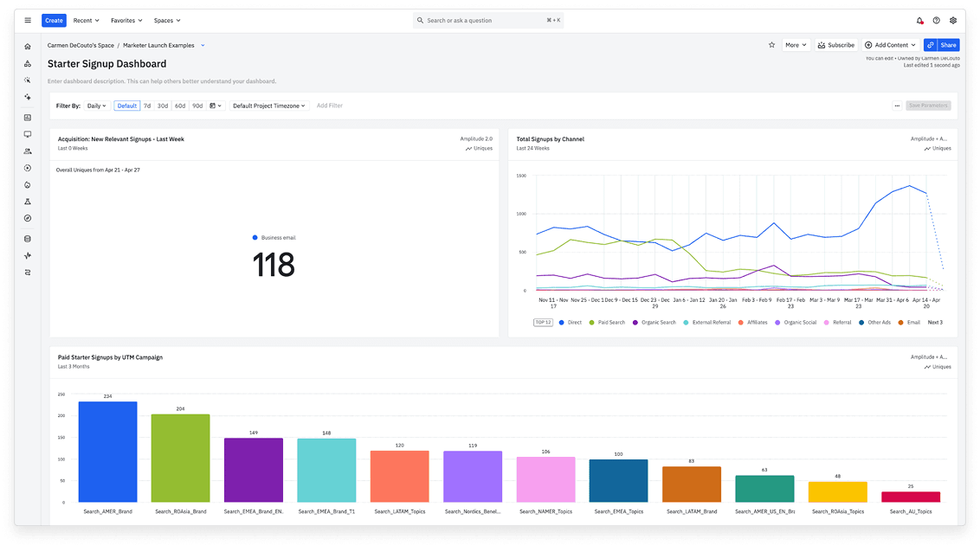Open the Session Replay play icon
980x552 pixels.
click(27, 168)
